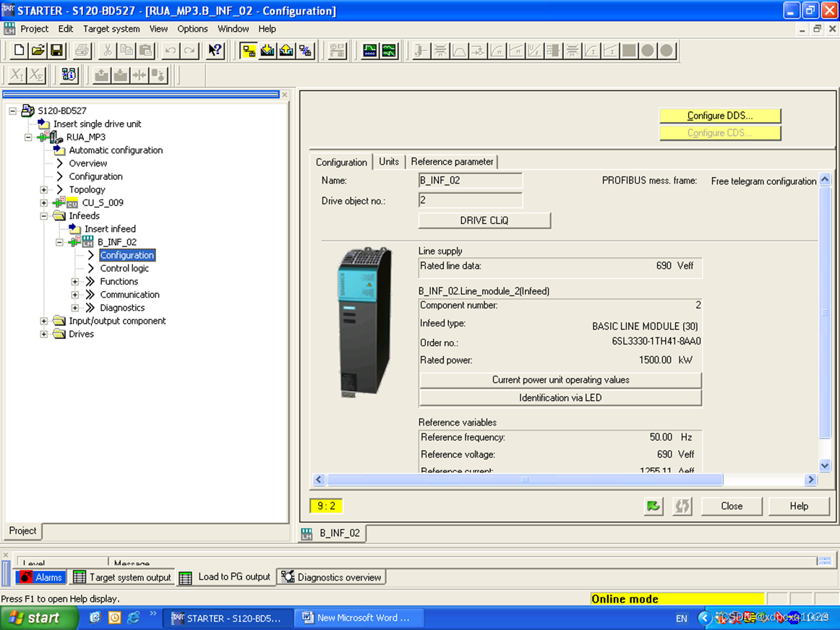Expand the Diagnostics node
This screenshot has width=840, height=630.
point(75,308)
